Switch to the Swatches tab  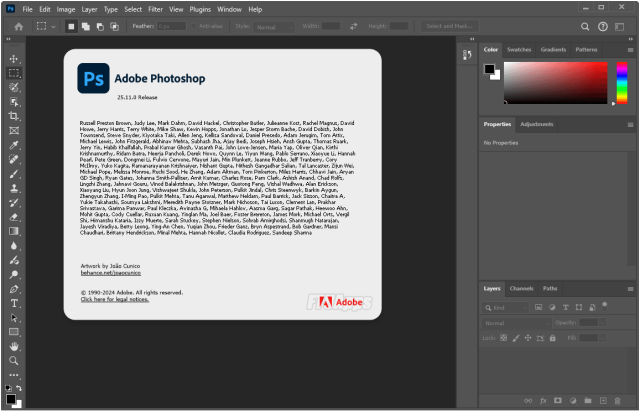point(519,50)
